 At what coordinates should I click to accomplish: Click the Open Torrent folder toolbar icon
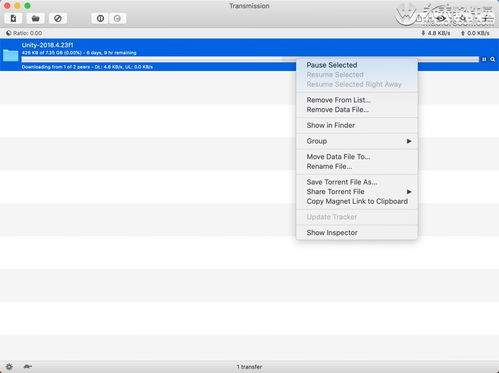click(x=35, y=18)
